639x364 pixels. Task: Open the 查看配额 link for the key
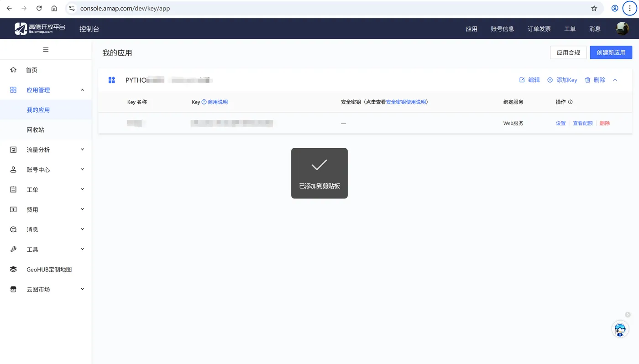coord(583,123)
